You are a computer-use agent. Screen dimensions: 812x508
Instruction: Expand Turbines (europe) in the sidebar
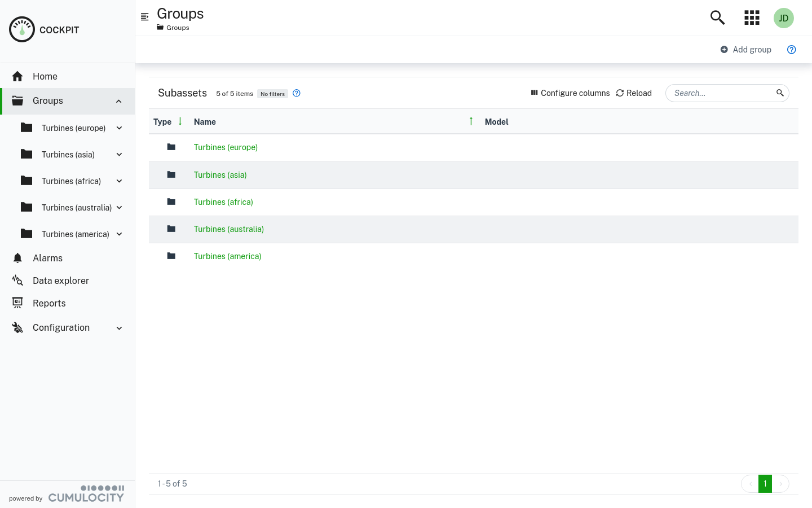tap(119, 128)
